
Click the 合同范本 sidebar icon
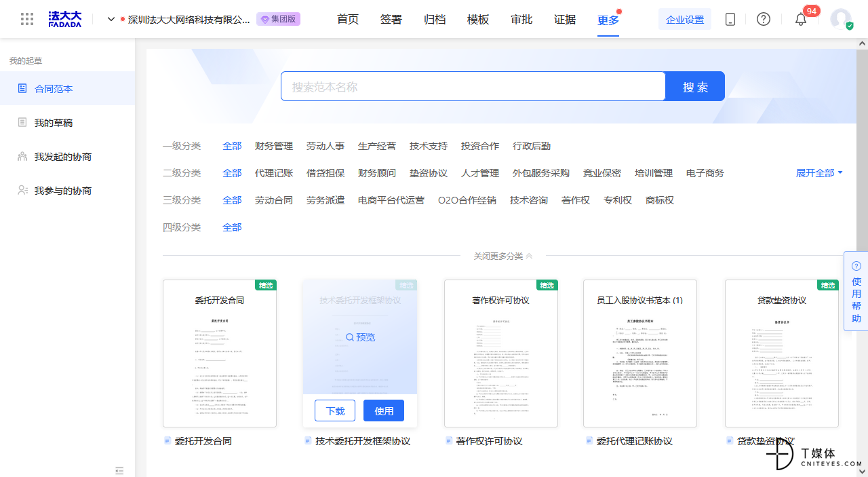[x=22, y=89]
